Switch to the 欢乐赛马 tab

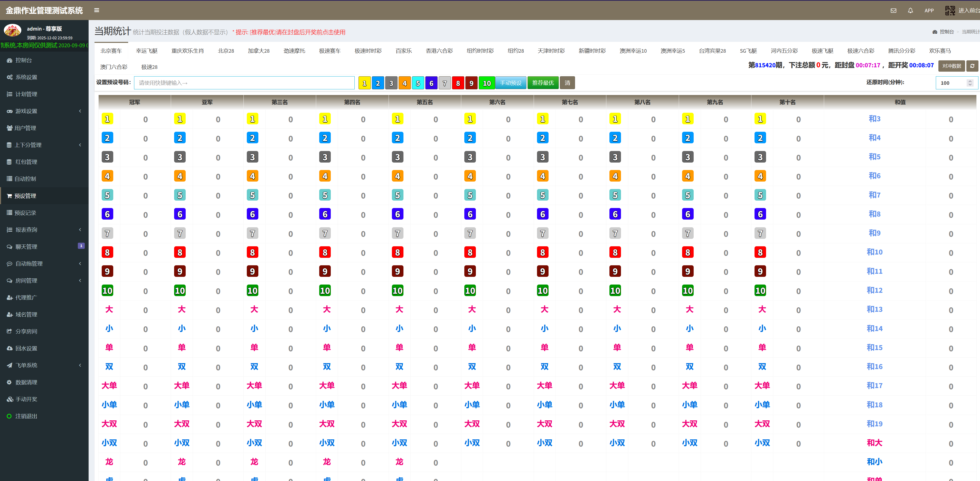(x=940, y=51)
